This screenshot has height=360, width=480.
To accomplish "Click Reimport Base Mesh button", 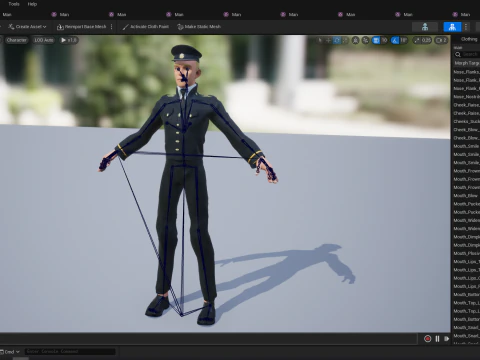I will (82, 27).
